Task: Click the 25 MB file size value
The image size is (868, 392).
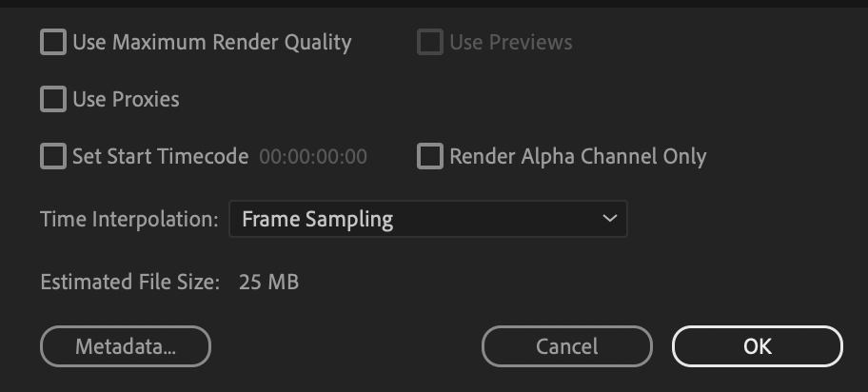Action: 268,282
